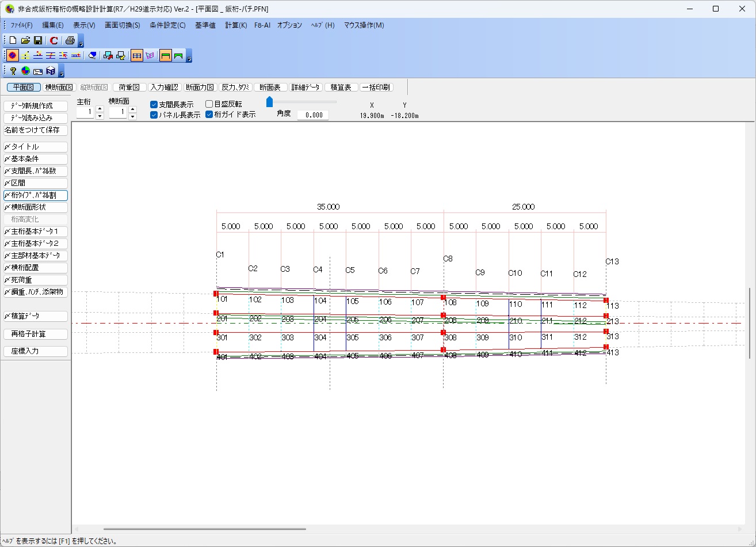Uncheck パネル長表示 checkbox
The image size is (756, 547).
pos(154,115)
